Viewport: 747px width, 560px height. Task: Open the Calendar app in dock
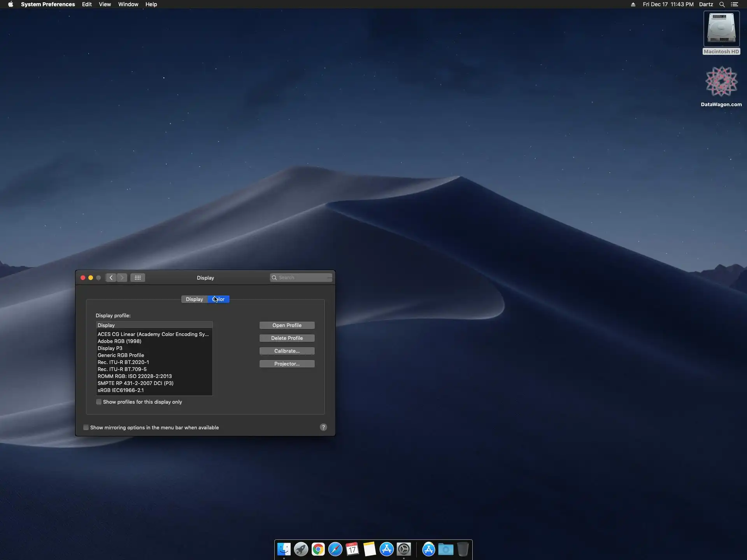[352, 549]
